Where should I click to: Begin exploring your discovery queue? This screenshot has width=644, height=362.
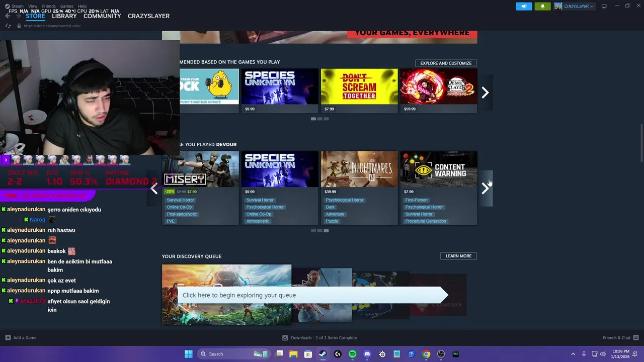[x=312, y=295]
